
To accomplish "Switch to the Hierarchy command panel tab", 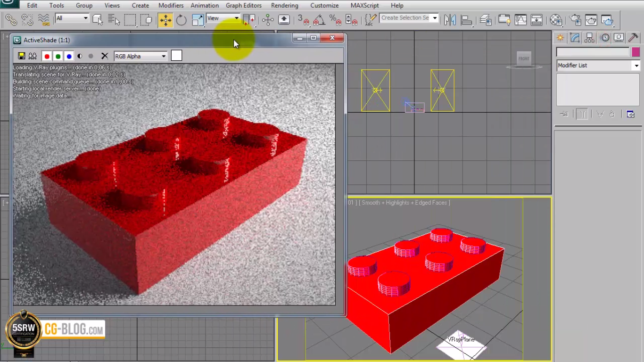I will click(x=589, y=38).
